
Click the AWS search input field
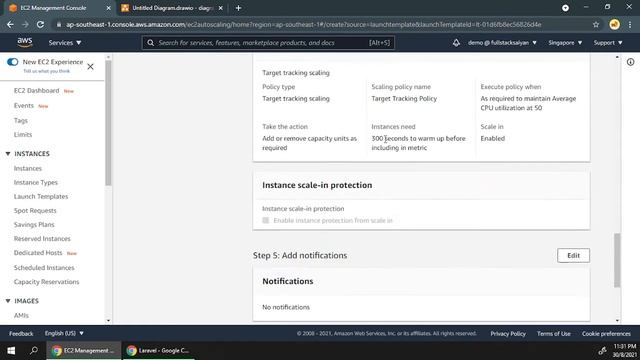pyautogui.click(x=268, y=42)
